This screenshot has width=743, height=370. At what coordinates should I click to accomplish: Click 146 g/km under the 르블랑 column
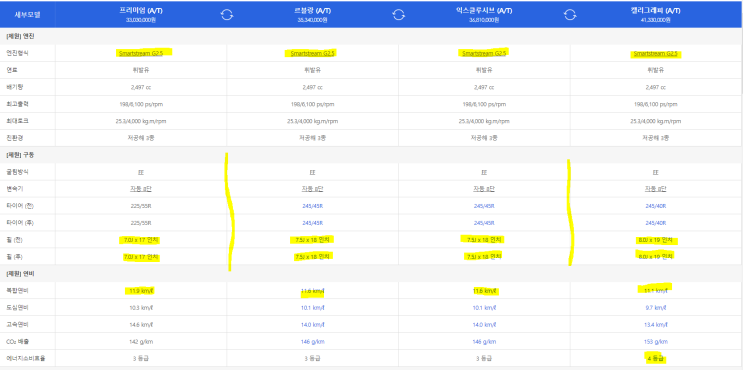pyautogui.click(x=312, y=342)
